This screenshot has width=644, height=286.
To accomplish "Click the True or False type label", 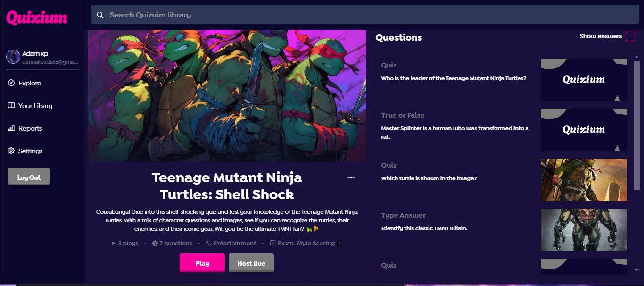I will (x=403, y=115).
